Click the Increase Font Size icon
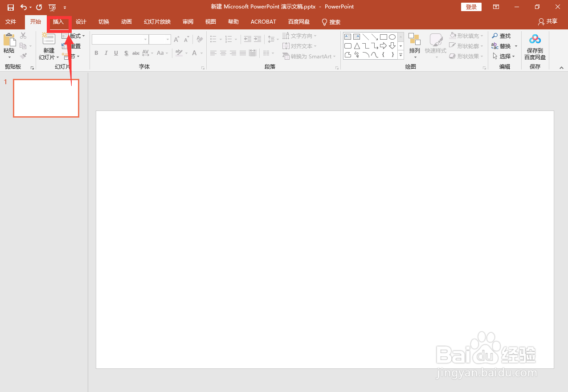Screen dimensions: 568x392 [177, 40]
